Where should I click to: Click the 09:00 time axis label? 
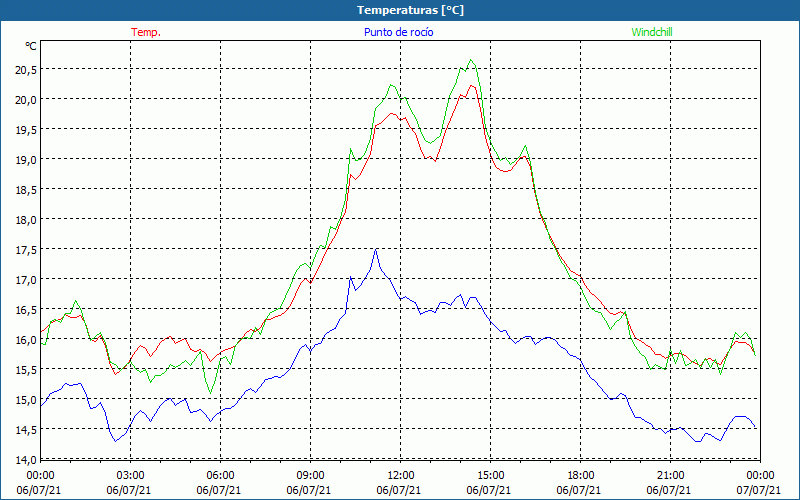tap(310, 475)
